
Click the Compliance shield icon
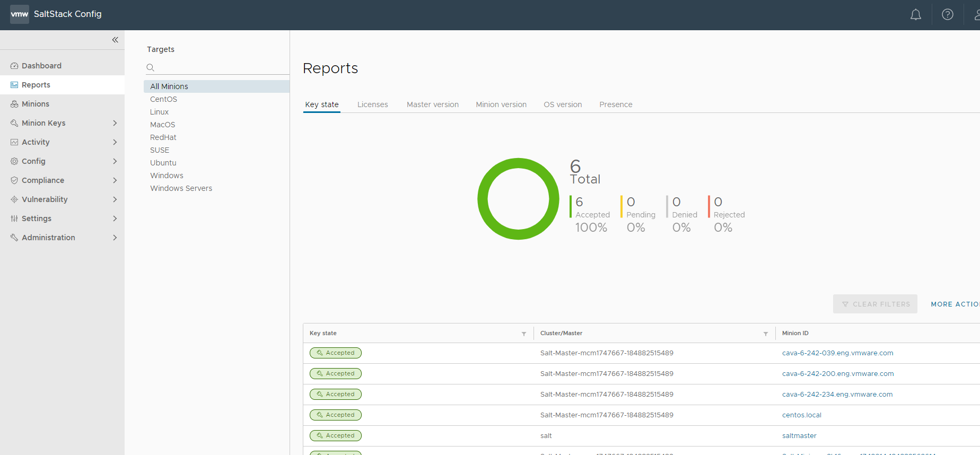(14, 180)
